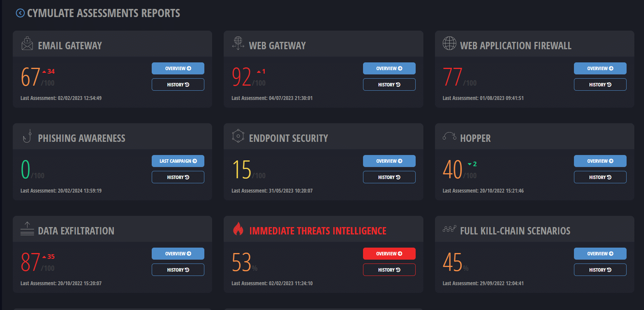This screenshot has height=310, width=644.
Task: View Web Application Firewall history
Action: [600, 84]
